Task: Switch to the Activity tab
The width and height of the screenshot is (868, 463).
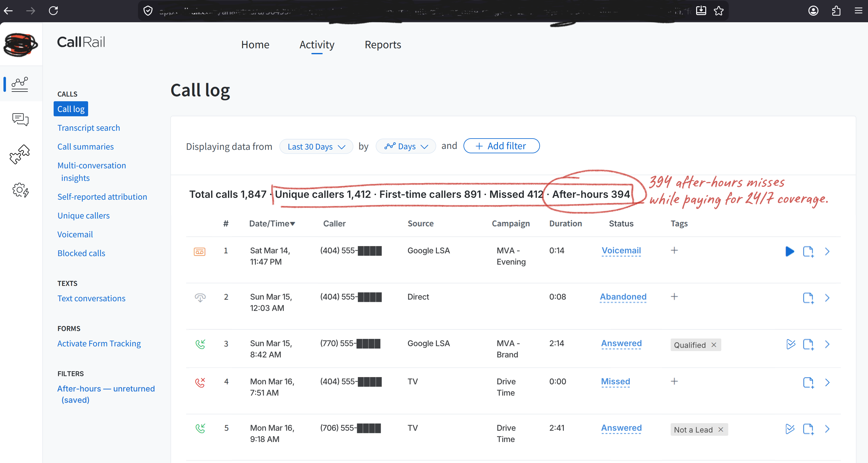Action: 317,45
